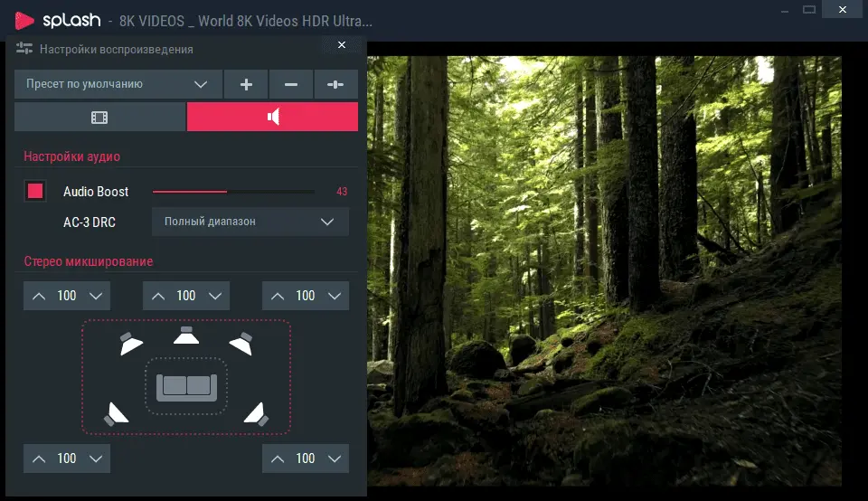Select the front left speaker icon
This screenshot has width=868, height=501.
(131, 344)
